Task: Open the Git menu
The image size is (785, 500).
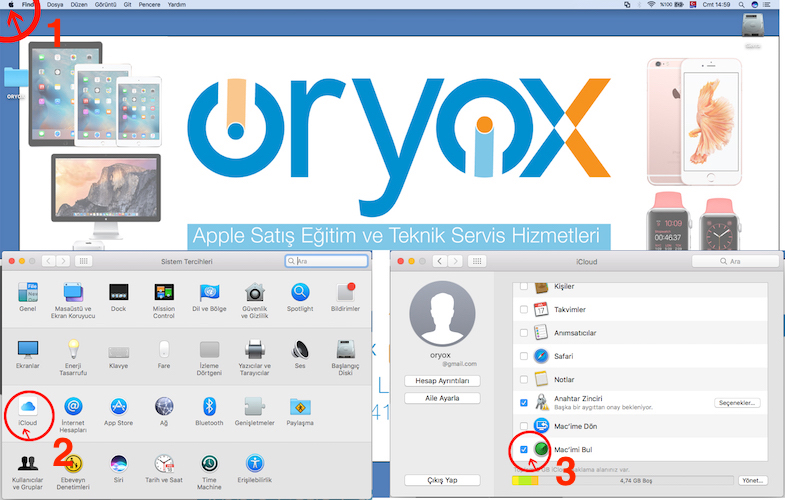Action: [128, 5]
